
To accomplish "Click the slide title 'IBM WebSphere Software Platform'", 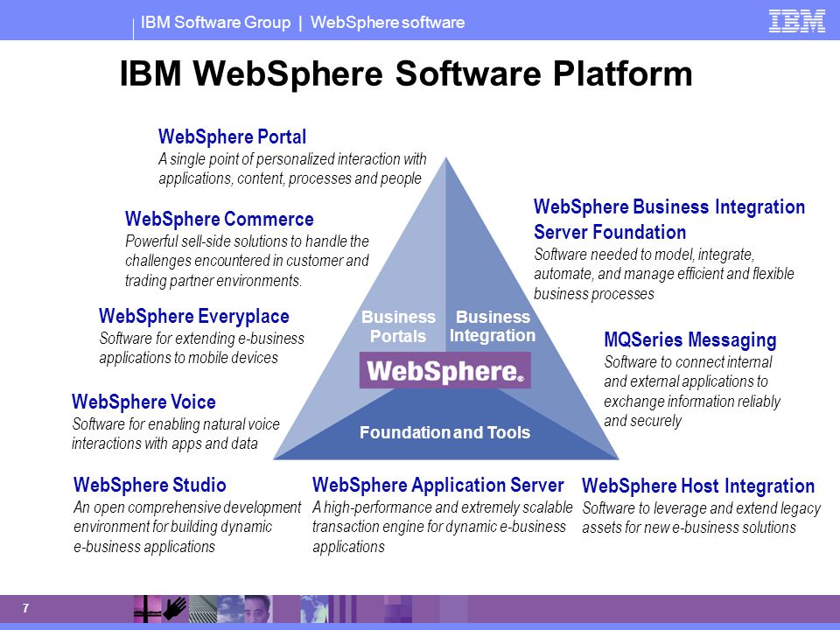I will point(405,73).
